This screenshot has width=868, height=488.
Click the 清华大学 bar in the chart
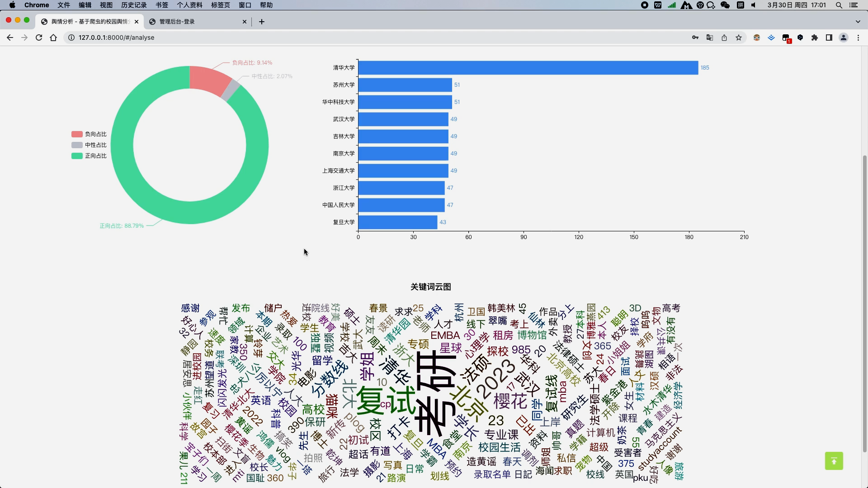[528, 68]
